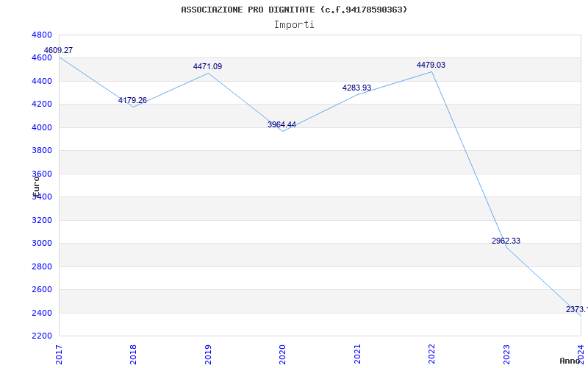Select the 4179.26 data point label
The image size is (588, 368).
pos(132,101)
